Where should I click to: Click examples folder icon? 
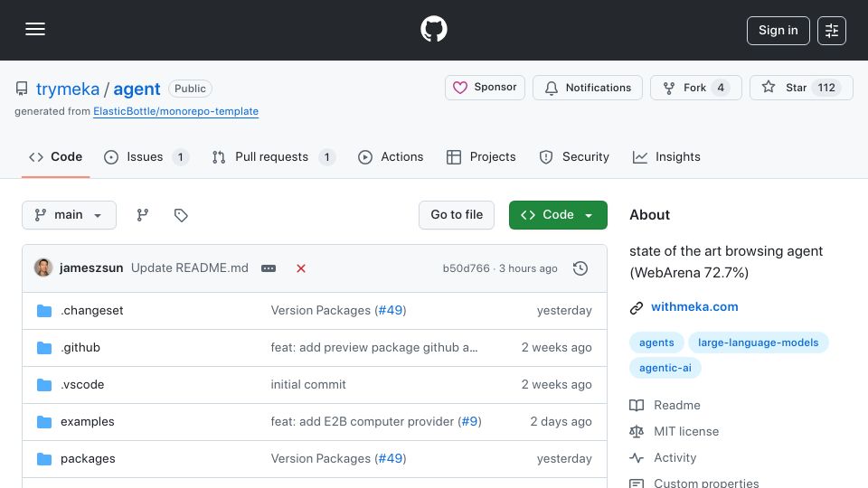44,422
